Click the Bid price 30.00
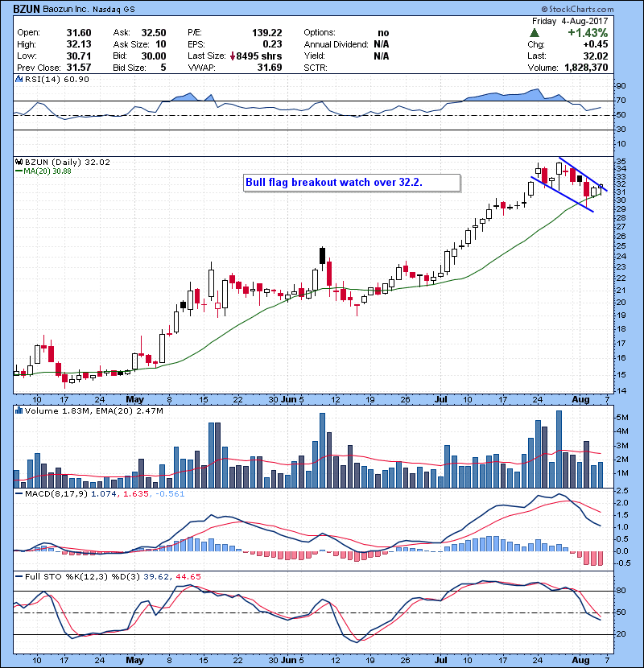This screenshot has width=644, height=668. coord(154,56)
